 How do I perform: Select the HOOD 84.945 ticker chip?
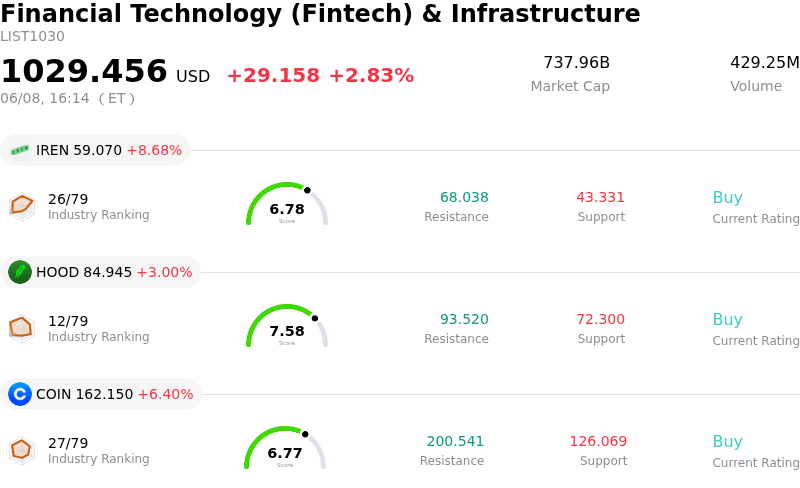point(101,272)
